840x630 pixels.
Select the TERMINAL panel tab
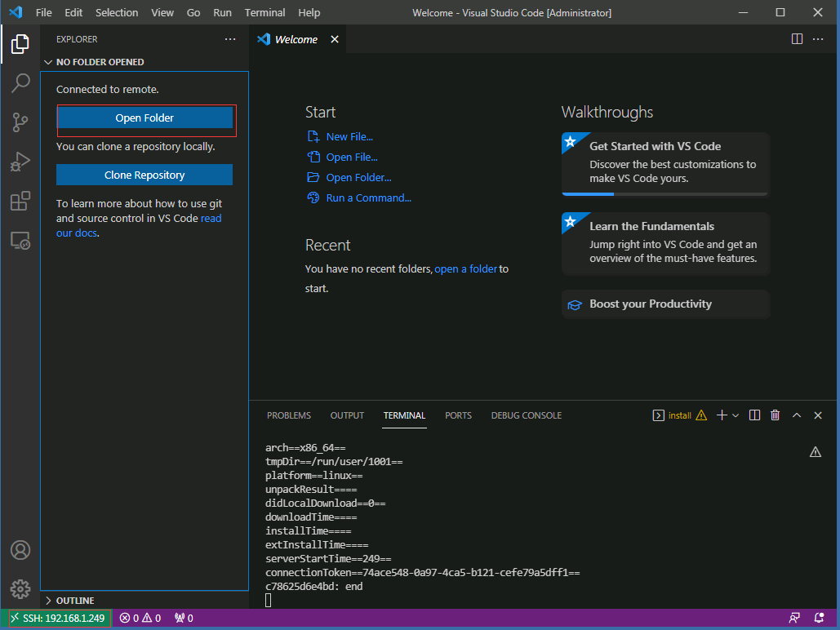pos(404,415)
